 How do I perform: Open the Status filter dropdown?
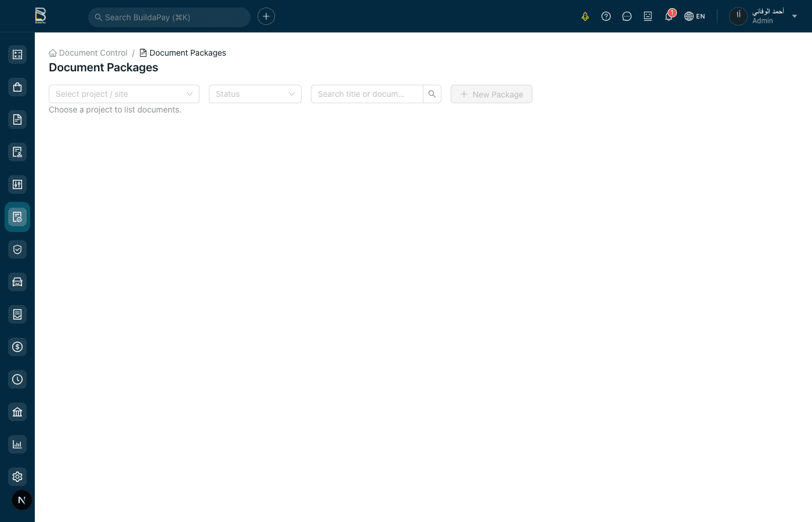pos(255,94)
